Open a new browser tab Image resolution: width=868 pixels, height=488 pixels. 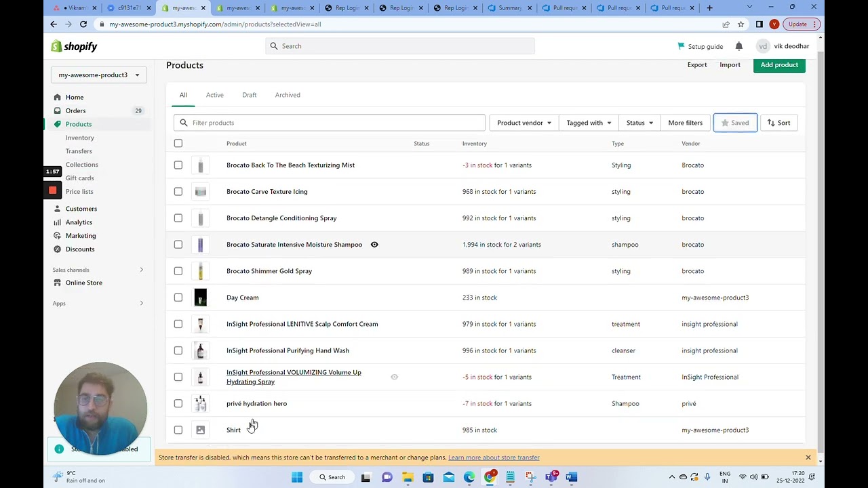click(x=710, y=7)
